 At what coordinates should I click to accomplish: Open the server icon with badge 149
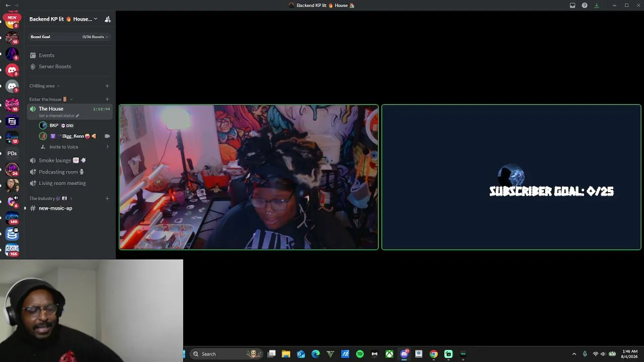12,218
